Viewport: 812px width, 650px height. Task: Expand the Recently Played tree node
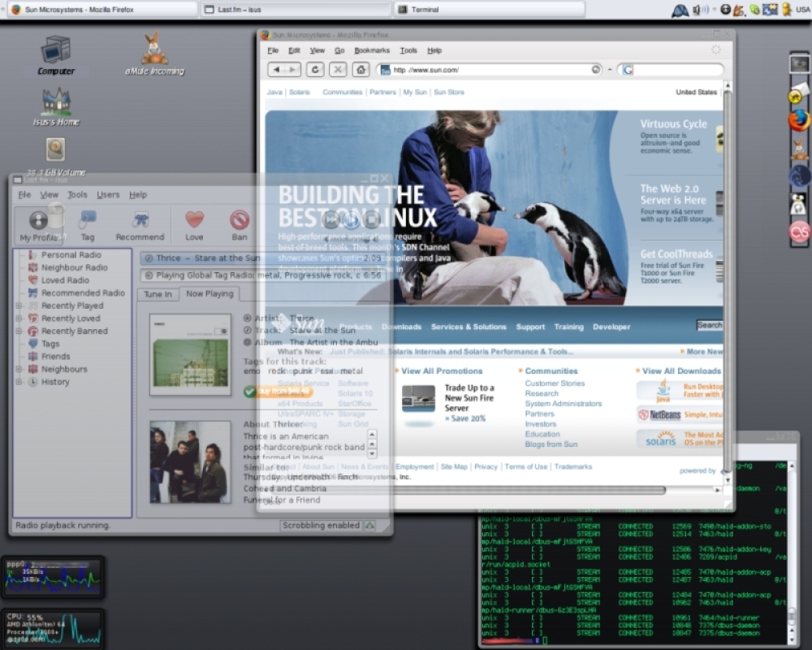[19, 305]
